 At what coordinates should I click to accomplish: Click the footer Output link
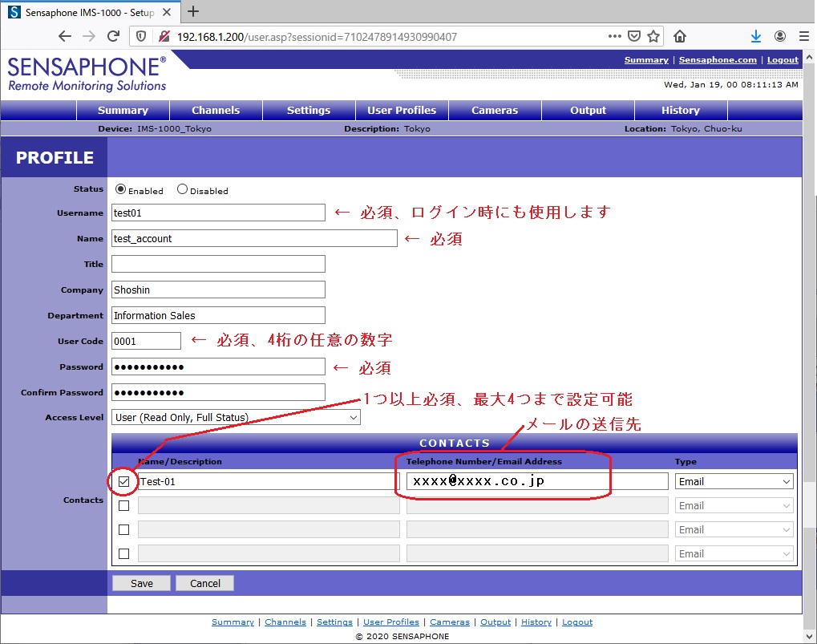coord(495,622)
